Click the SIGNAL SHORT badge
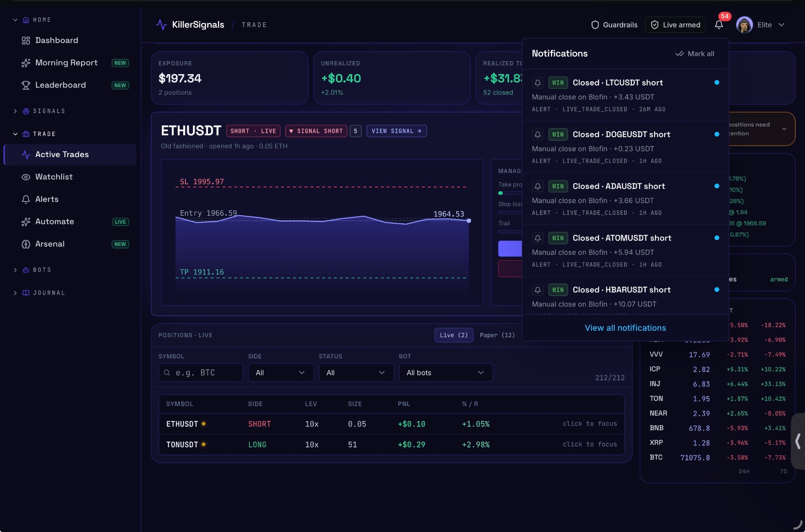Image resolution: width=805 pixels, height=532 pixels. (x=316, y=131)
